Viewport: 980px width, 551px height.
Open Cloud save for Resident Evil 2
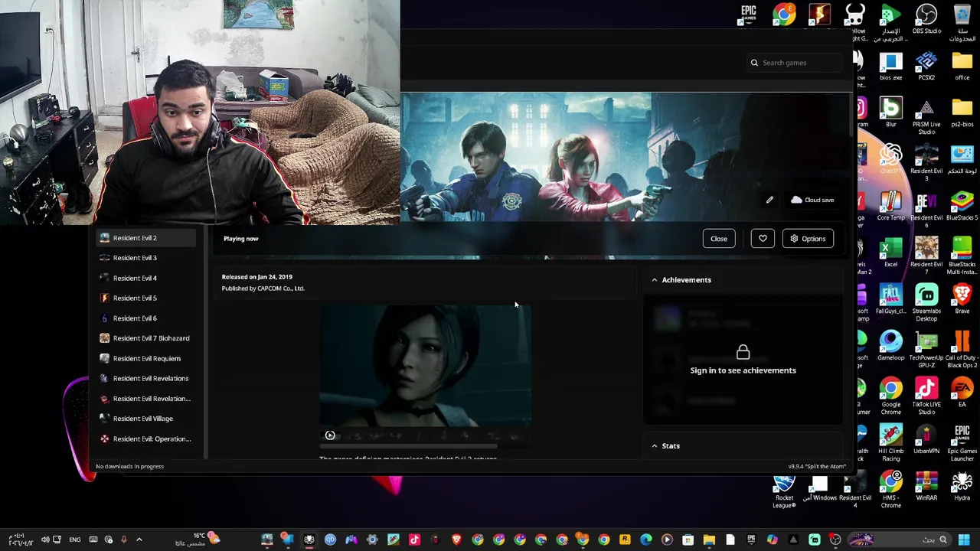[813, 200]
